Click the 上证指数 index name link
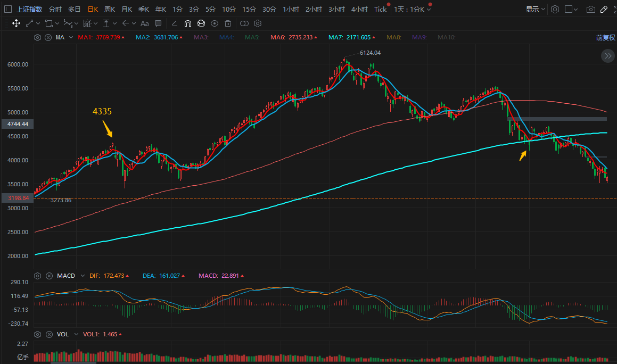 coord(29,9)
